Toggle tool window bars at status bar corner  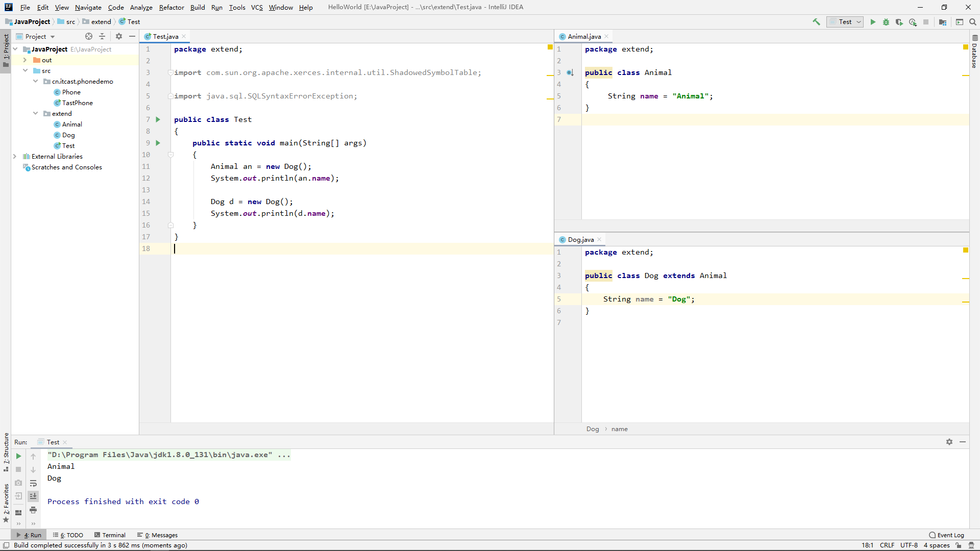tap(6, 545)
